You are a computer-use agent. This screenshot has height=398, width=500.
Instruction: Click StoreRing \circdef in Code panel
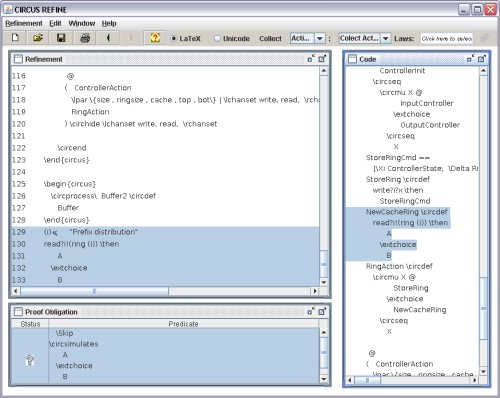398,179
